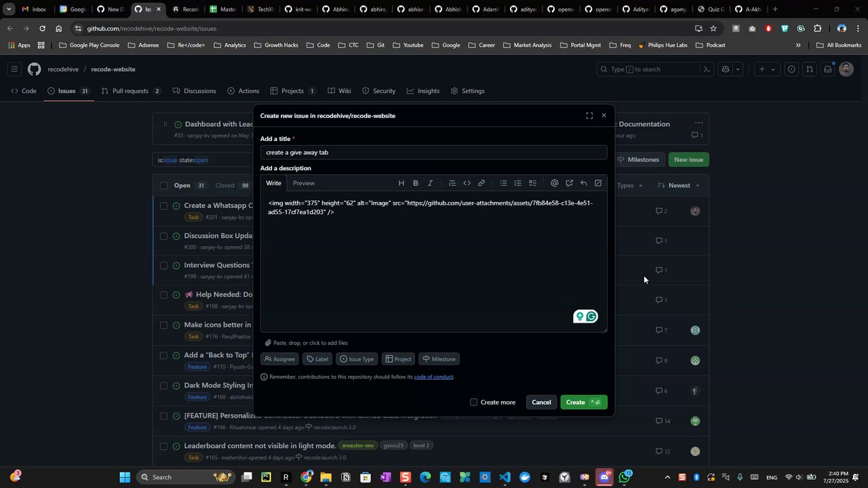This screenshot has width=868, height=488.
Task: Open the Create new plus dropdown
Action: (x=767, y=69)
